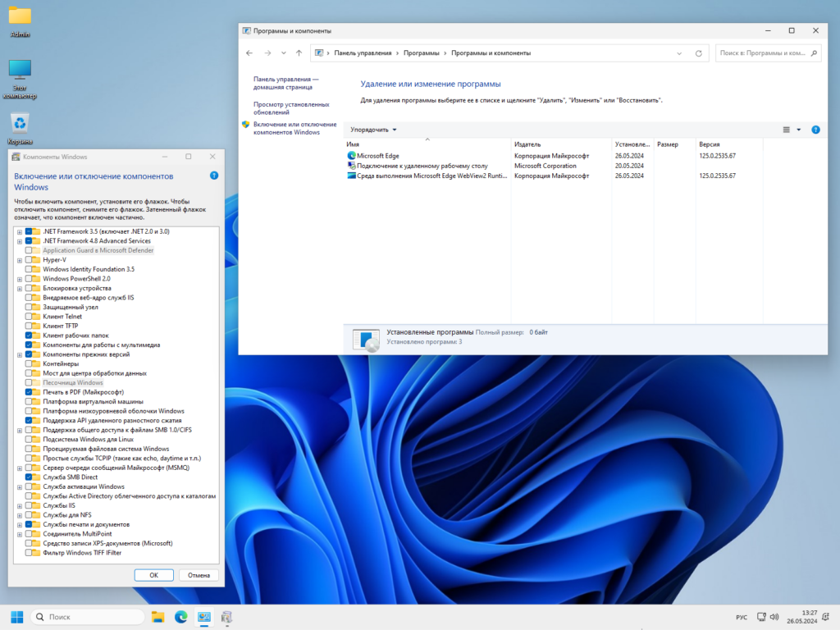The height and width of the screenshot is (630, 840).
Task: Open Просмотр установленных обновлений link
Action: tap(291, 108)
